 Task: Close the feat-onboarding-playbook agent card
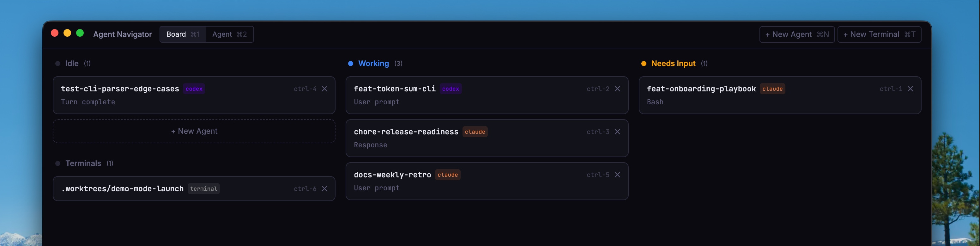(x=910, y=89)
